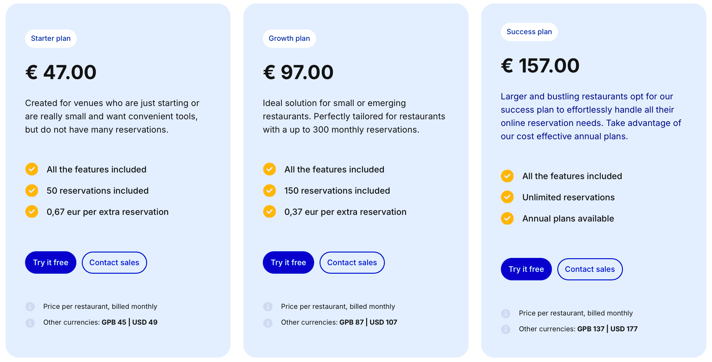This screenshot has width=712, height=362.
Task: Click Try it free under Success plan
Action: tap(526, 269)
